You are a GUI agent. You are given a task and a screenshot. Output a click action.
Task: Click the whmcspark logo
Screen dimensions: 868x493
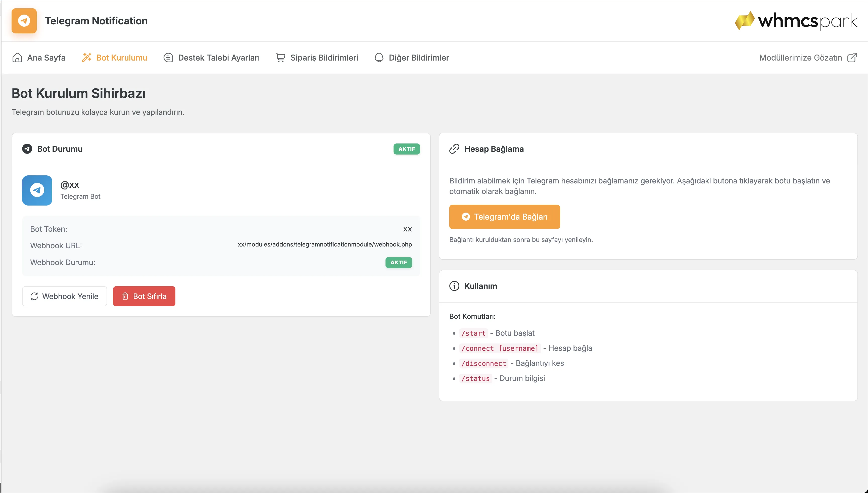(x=796, y=21)
